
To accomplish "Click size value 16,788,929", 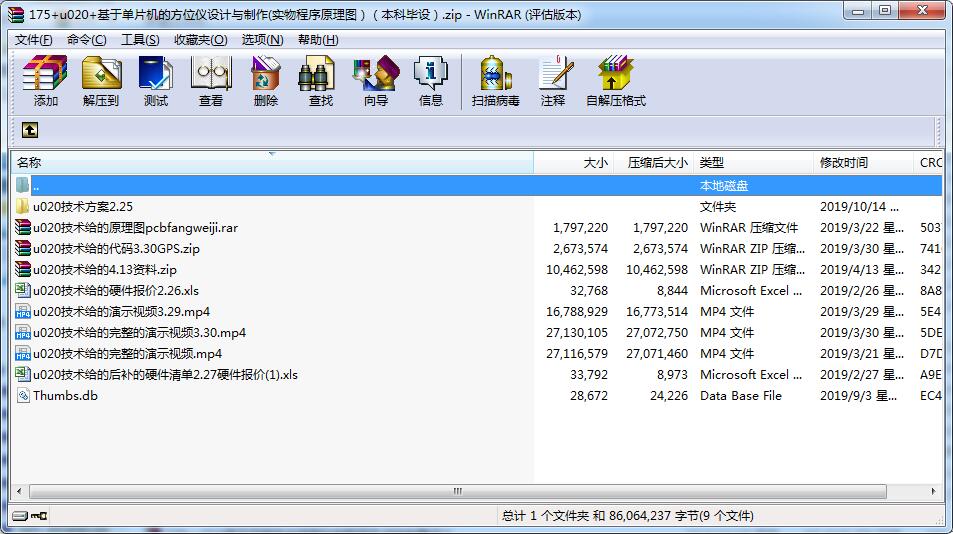I will (x=577, y=312).
